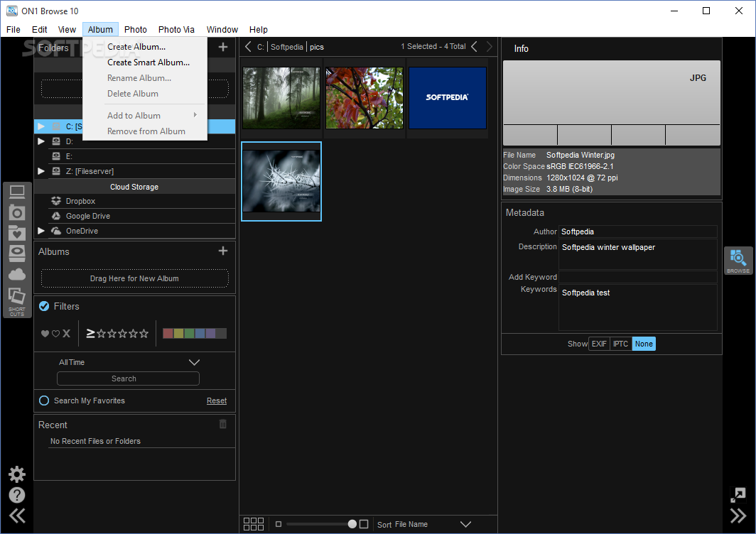Click thumbnail size slider handle
756x534 pixels.
pyautogui.click(x=352, y=524)
